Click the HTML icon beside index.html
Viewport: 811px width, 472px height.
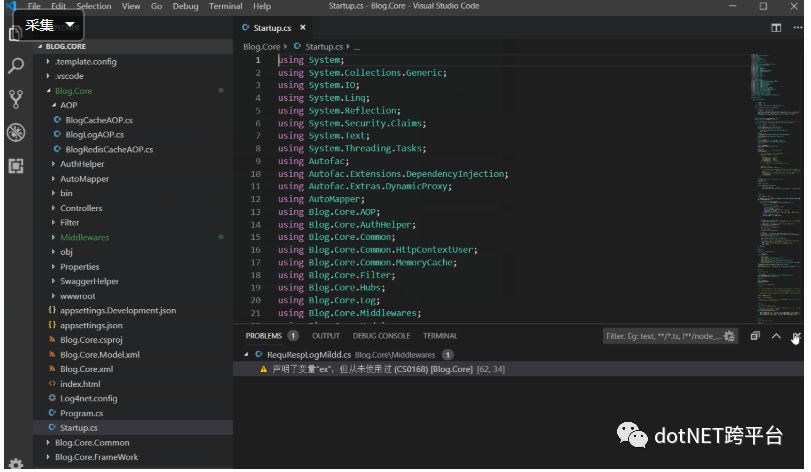coord(52,384)
